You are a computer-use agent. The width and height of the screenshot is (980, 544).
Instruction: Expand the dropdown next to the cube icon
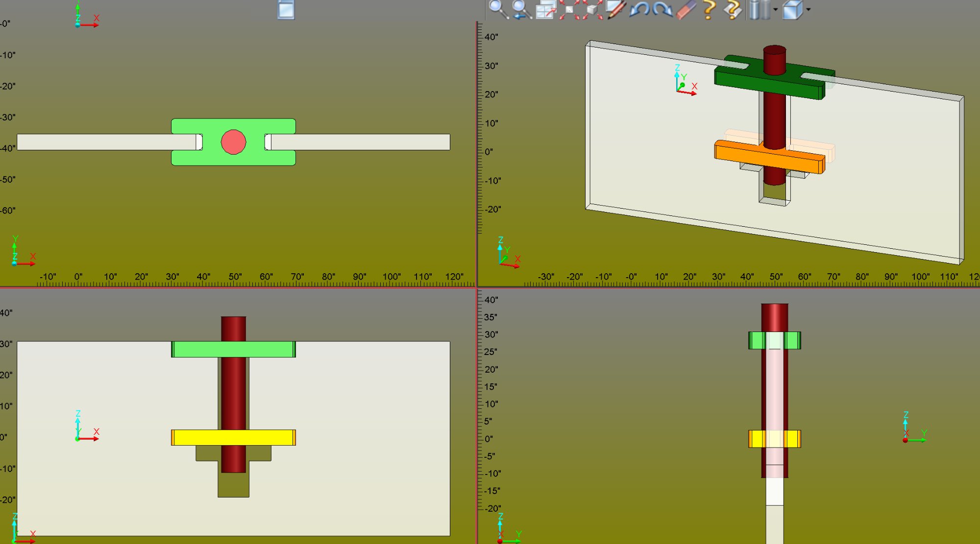(808, 11)
